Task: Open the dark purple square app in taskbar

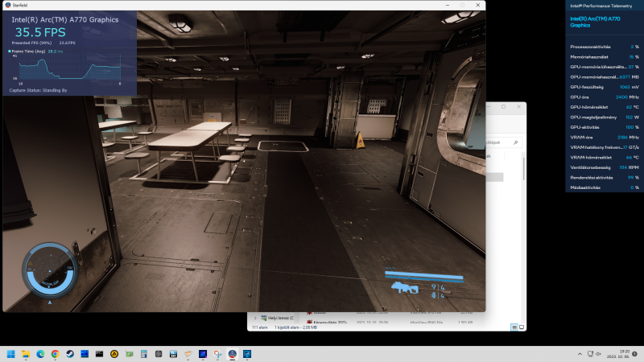Action: pyautogui.click(x=203, y=354)
